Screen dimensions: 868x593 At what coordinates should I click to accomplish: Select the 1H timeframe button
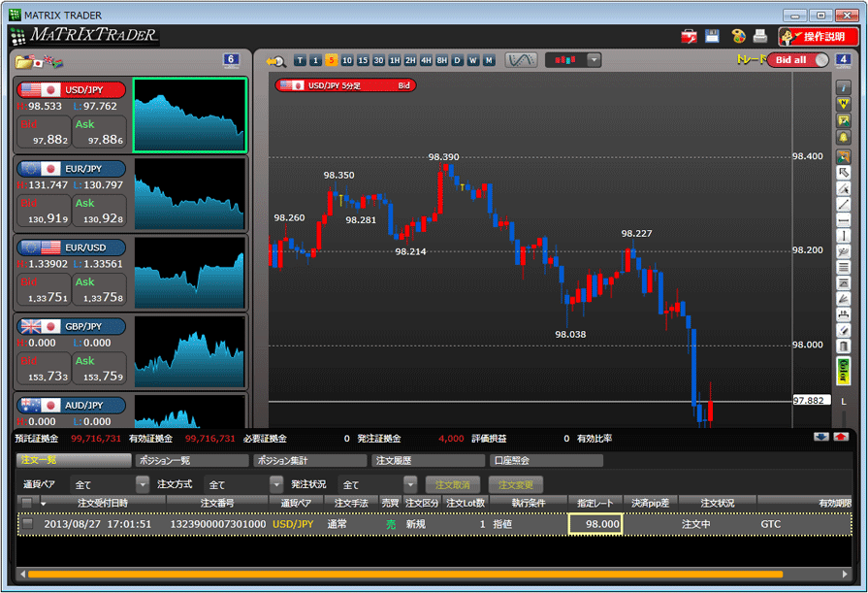[394, 60]
